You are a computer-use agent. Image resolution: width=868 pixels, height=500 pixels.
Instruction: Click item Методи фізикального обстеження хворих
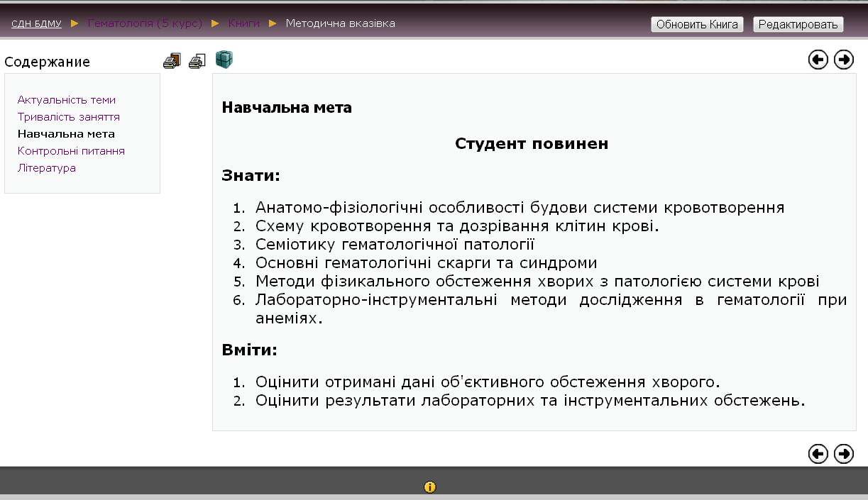(537, 282)
